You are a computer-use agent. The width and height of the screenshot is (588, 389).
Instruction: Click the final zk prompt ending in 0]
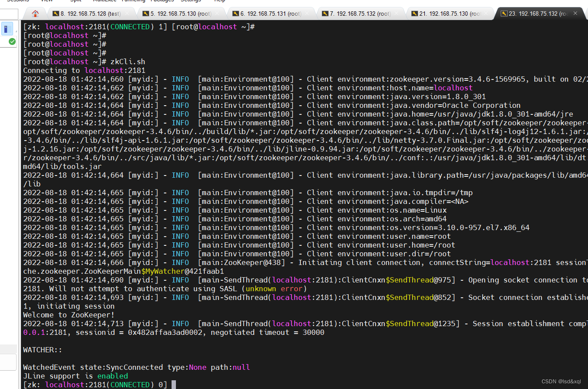click(x=95, y=385)
